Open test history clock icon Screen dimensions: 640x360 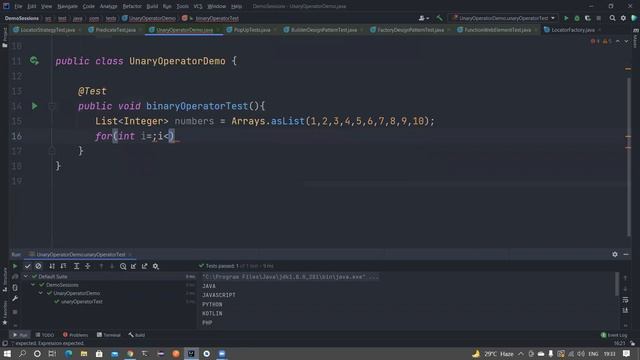pos(123,266)
